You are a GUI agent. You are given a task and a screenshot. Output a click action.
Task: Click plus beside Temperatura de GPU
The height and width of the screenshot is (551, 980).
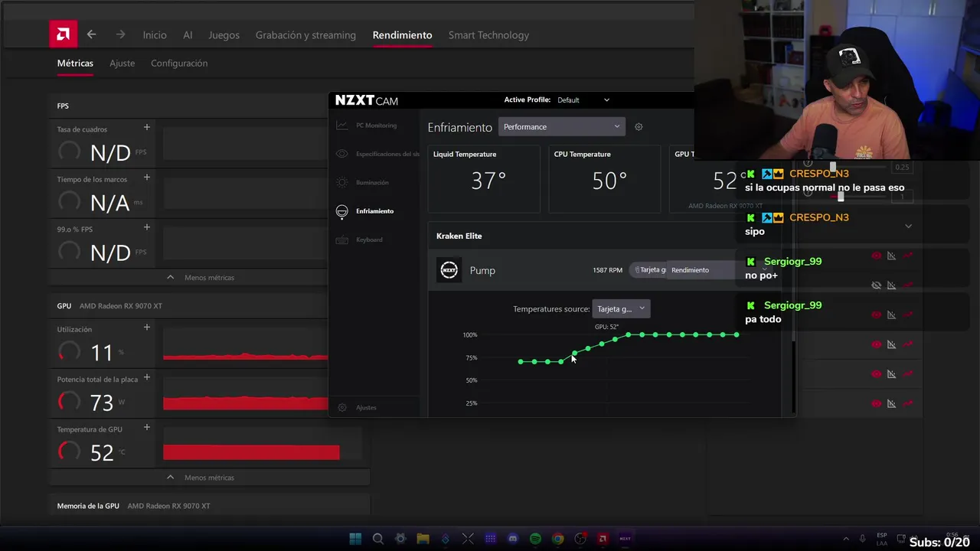click(146, 428)
